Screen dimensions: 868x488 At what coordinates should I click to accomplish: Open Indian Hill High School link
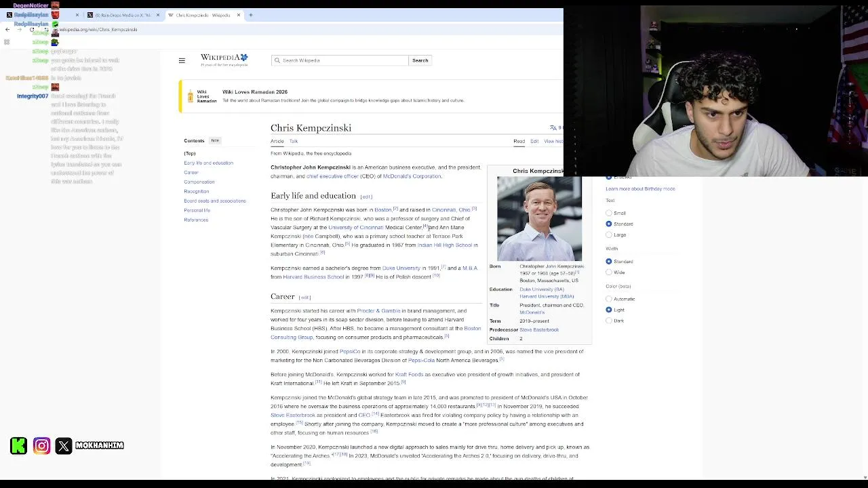pos(445,245)
